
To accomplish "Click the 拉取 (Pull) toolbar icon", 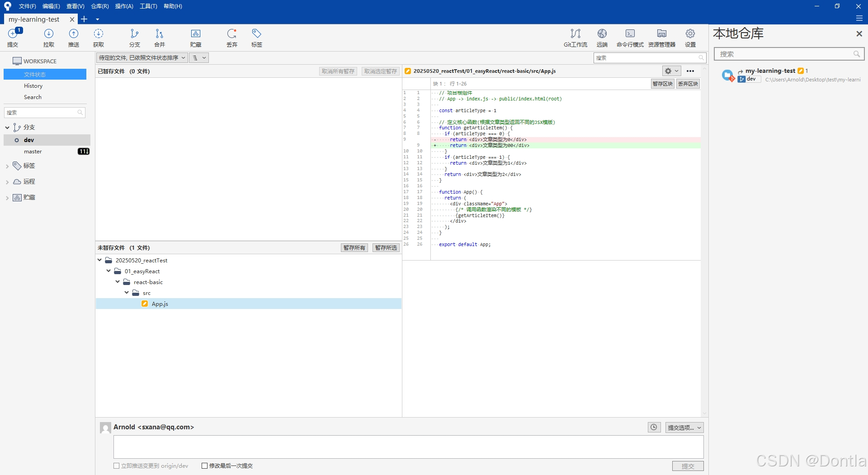I will pos(48,38).
